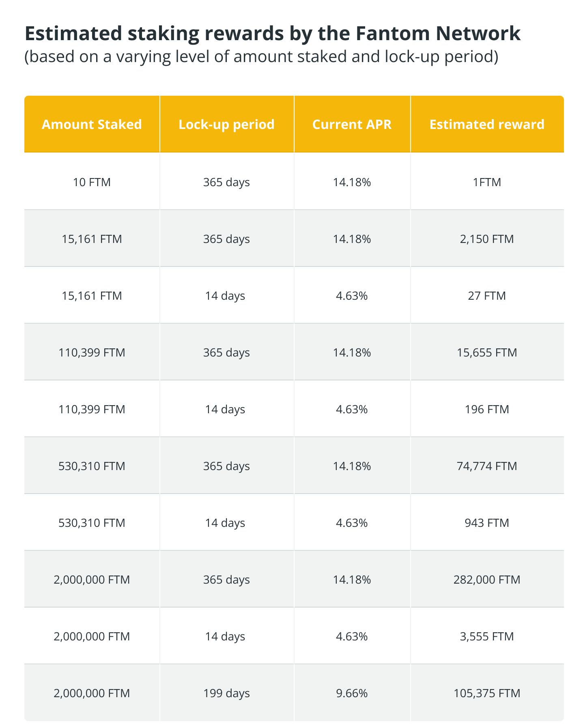583x728 pixels.
Task: Click the Estimated staking rewards title text
Action: point(272,33)
